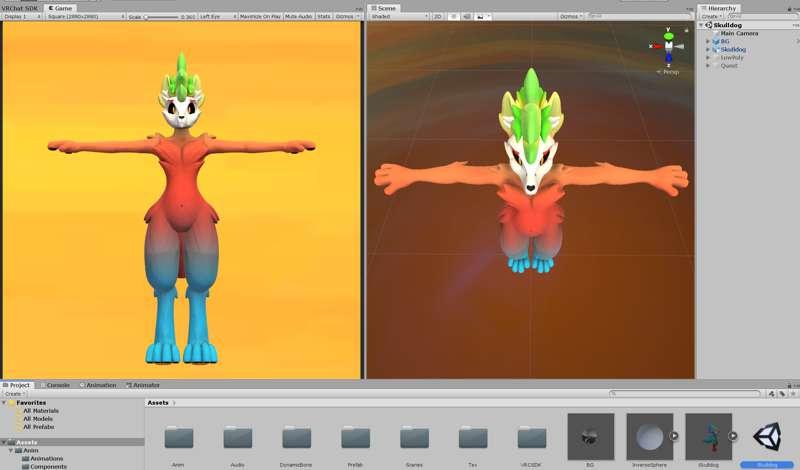The image size is (800, 470).
Task: Expand the LowPoly object in the Hierarchy
Action: [x=708, y=58]
